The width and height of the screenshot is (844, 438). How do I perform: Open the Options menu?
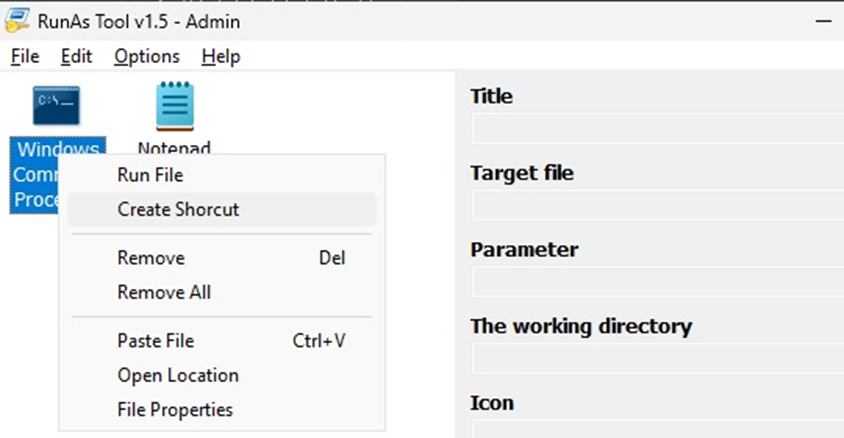(x=147, y=56)
